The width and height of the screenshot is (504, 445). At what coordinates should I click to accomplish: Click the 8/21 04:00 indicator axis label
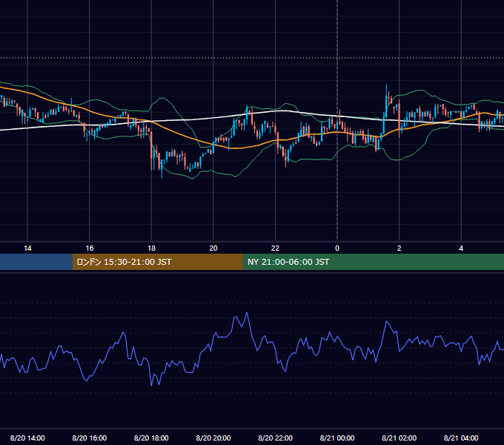[461, 438]
